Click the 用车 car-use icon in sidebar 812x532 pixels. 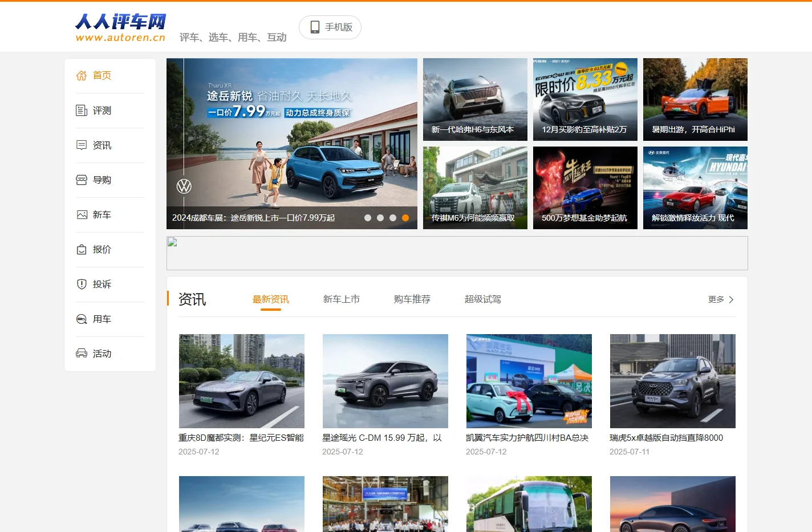(x=82, y=319)
